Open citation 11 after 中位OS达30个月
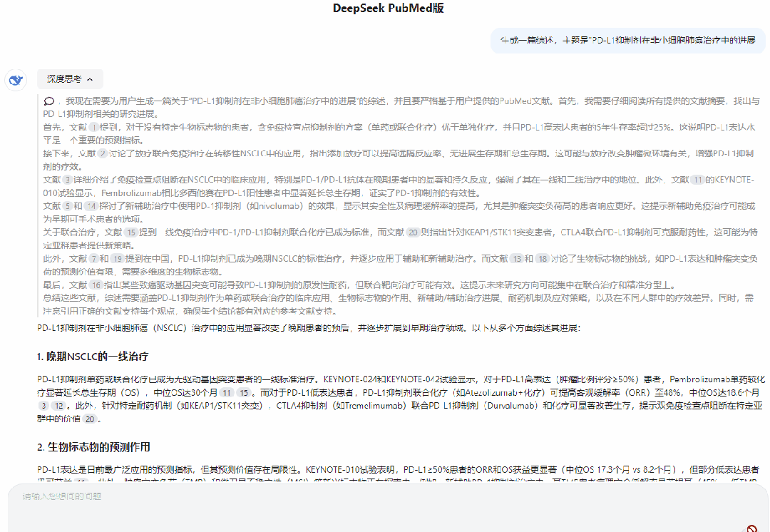Screen dimensions: 770x532 (x=227, y=392)
